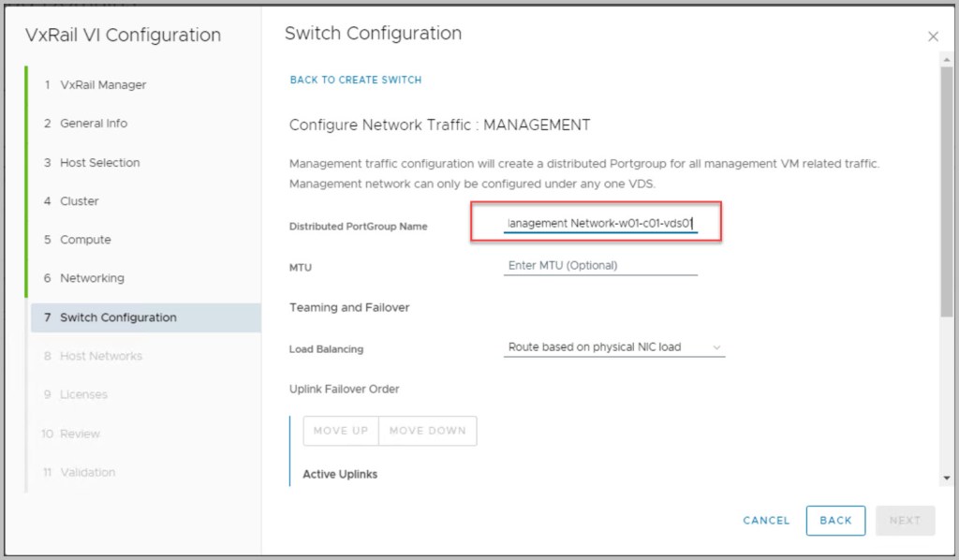
Task: Select the Compute step
Action: [85, 240]
